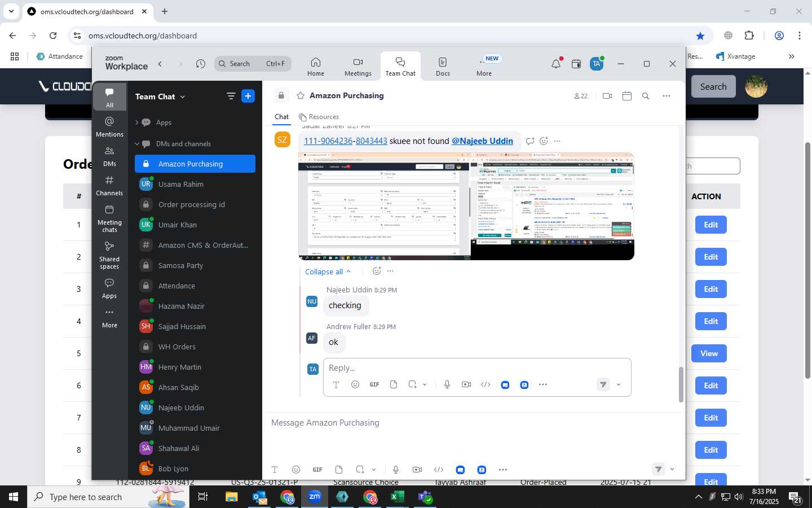The height and width of the screenshot is (508, 812).
Task: Search within the Amazon Purchasing chat
Action: coord(646,96)
